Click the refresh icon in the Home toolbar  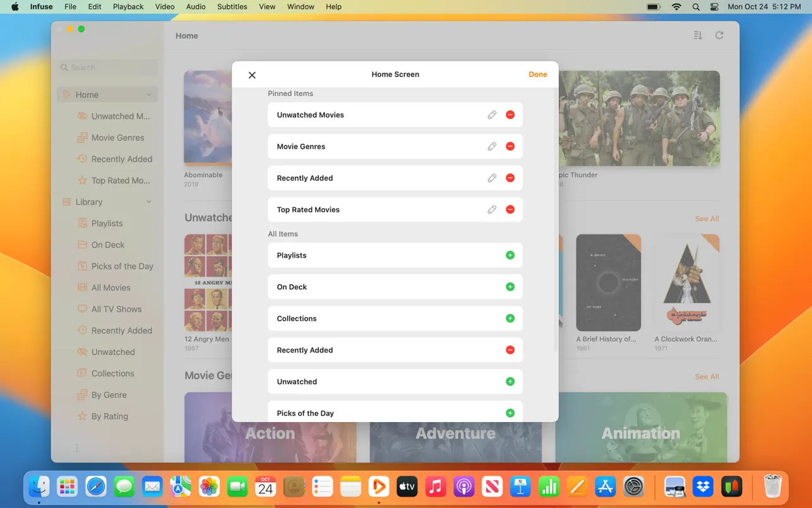[719, 35]
